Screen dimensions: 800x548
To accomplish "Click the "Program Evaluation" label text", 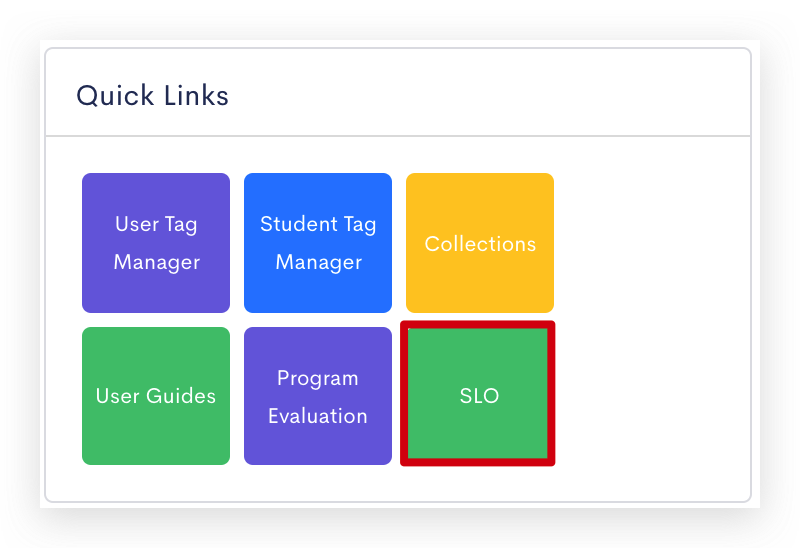I will [x=318, y=397].
